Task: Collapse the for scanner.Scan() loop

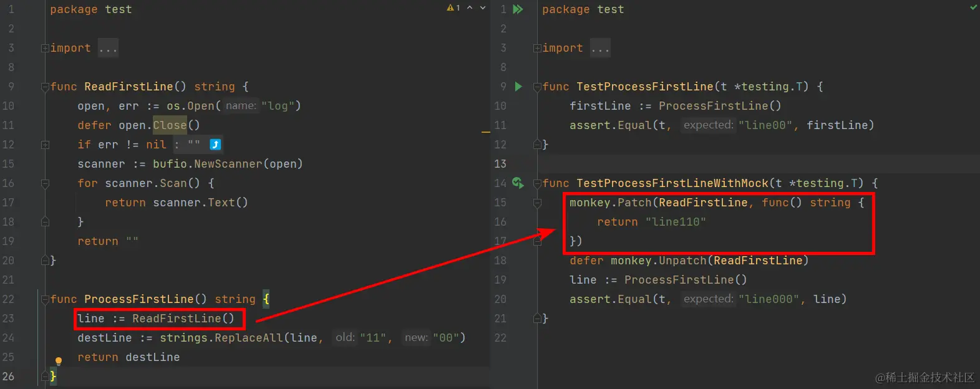Action: click(x=45, y=184)
